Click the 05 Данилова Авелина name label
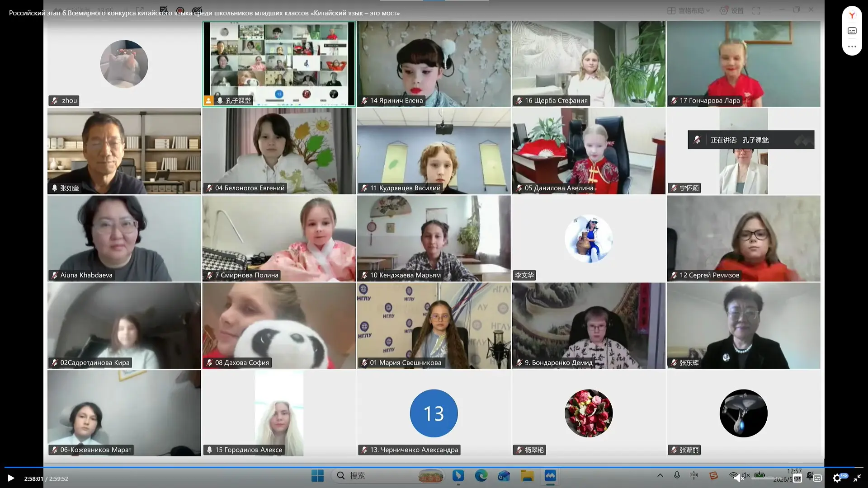The image size is (868, 488). tap(554, 188)
